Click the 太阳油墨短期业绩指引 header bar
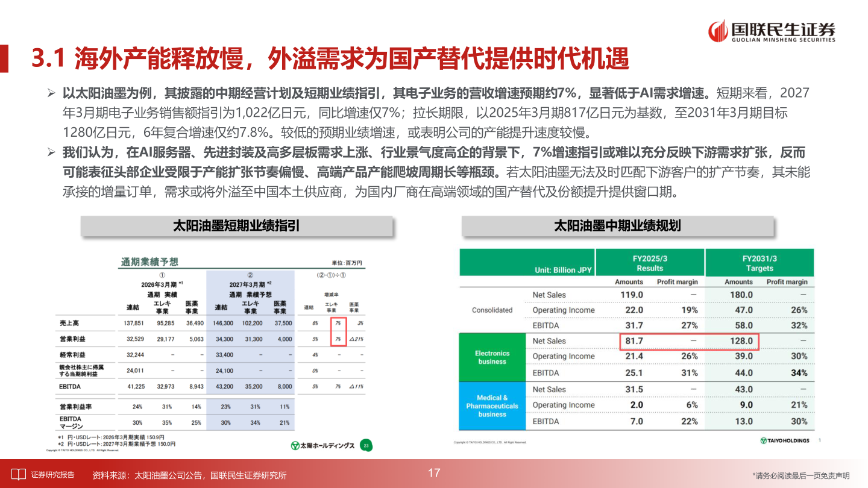868x488 pixels. click(236, 226)
